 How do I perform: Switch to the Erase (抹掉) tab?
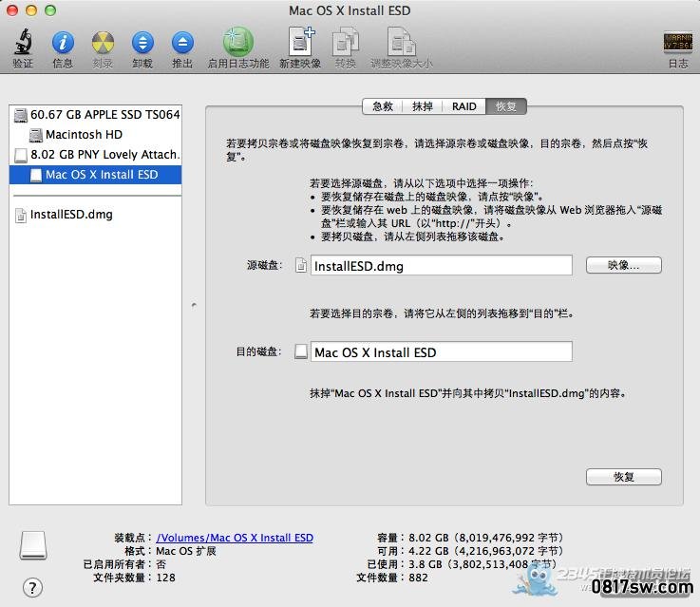coord(423,106)
